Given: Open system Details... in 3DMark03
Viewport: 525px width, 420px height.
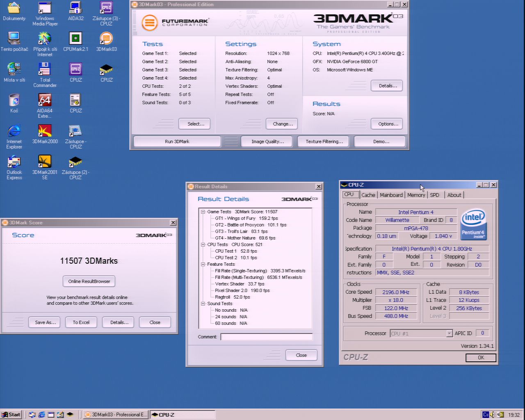Looking at the screenshot, I should click(388, 86).
